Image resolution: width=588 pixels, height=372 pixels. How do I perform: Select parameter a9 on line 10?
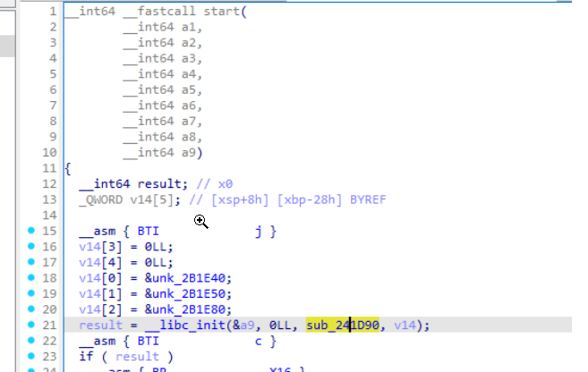click(x=188, y=153)
